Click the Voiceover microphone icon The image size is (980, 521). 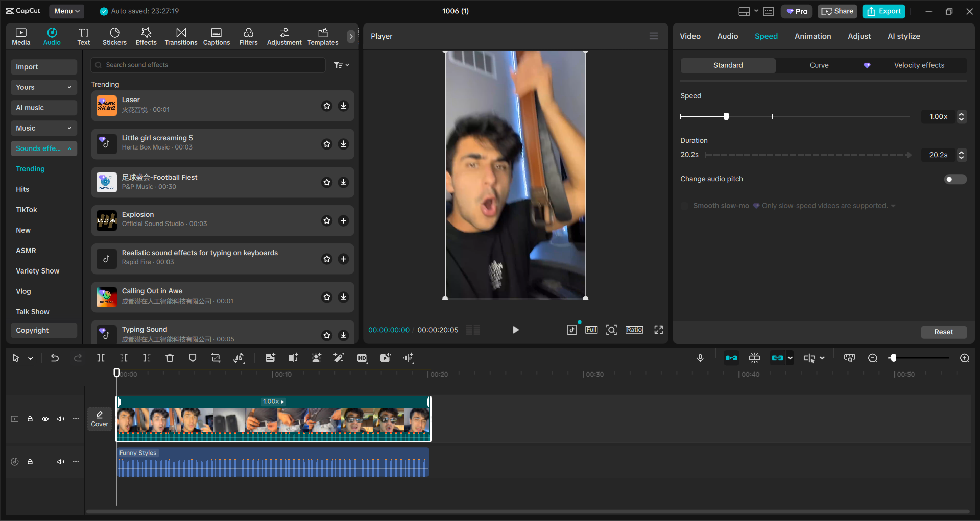click(x=700, y=358)
